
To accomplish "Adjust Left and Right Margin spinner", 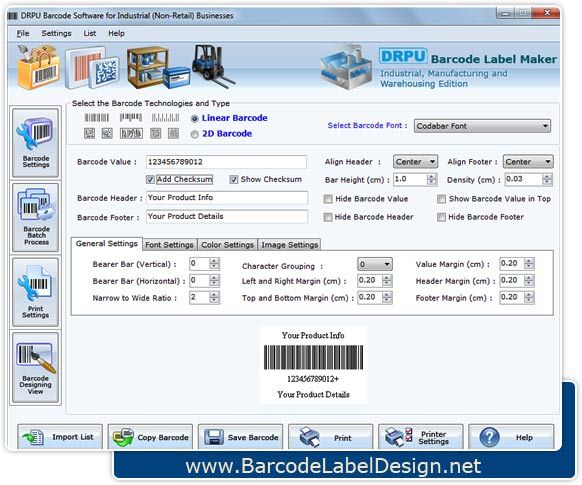I will [x=387, y=280].
